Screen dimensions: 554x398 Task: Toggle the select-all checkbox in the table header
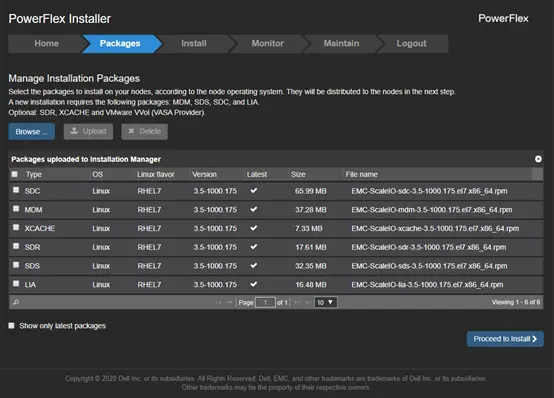pos(14,174)
